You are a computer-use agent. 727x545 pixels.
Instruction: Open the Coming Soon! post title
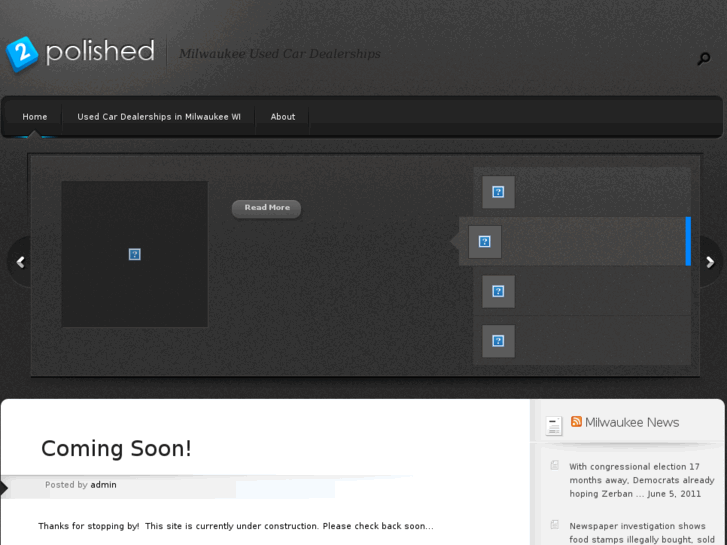click(x=116, y=449)
